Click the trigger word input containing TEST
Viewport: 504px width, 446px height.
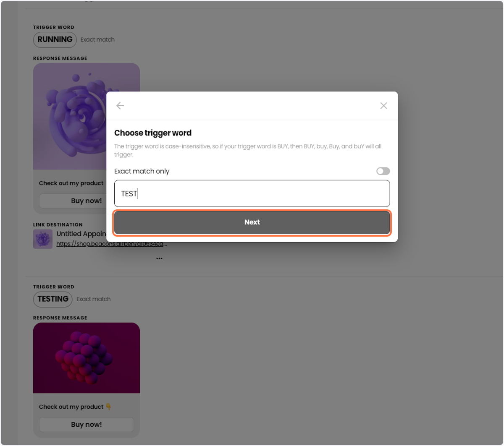point(252,193)
